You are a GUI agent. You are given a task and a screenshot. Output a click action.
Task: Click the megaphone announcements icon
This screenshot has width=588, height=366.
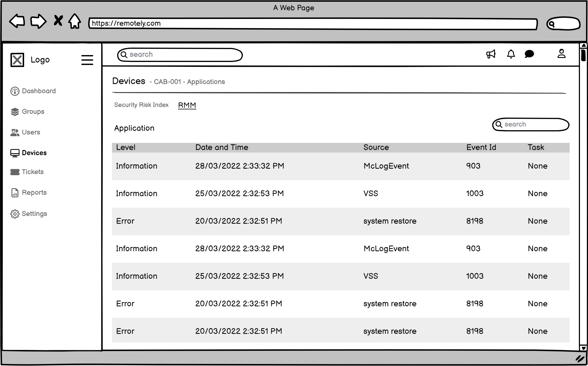(491, 54)
